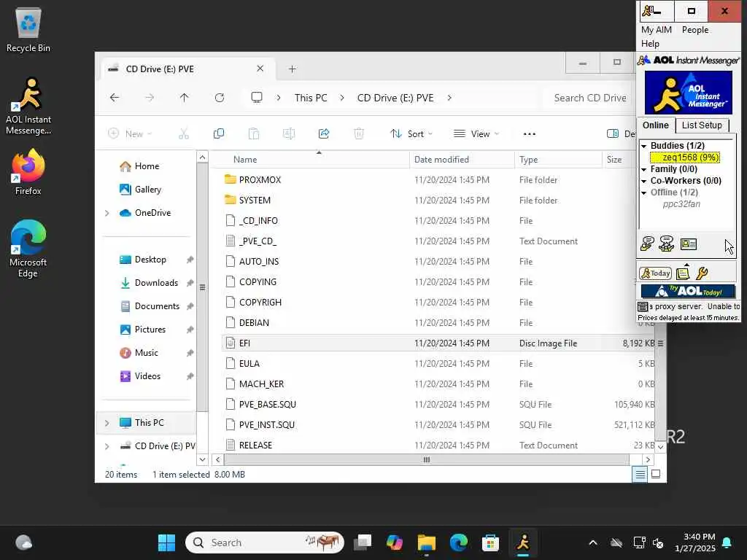The width and height of the screenshot is (747, 560).
Task: Open the People menu in AIM
Action: 695,29
